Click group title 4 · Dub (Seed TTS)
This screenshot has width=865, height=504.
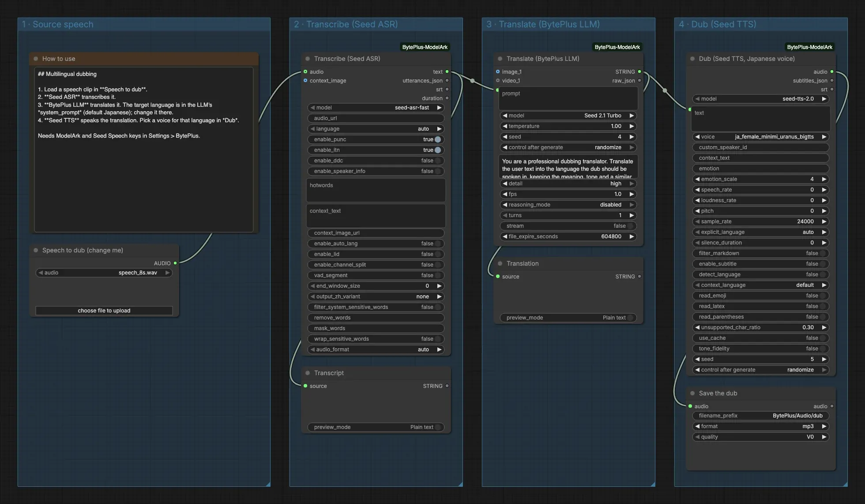pyautogui.click(x=718, y=24)
